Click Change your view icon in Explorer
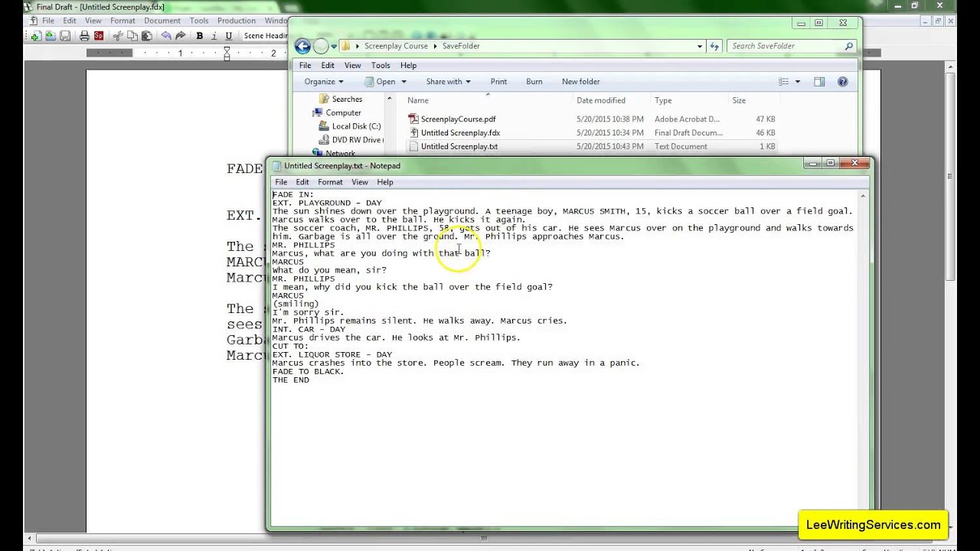980x551 pixels. pyautogui.click(x=783, y=82)
